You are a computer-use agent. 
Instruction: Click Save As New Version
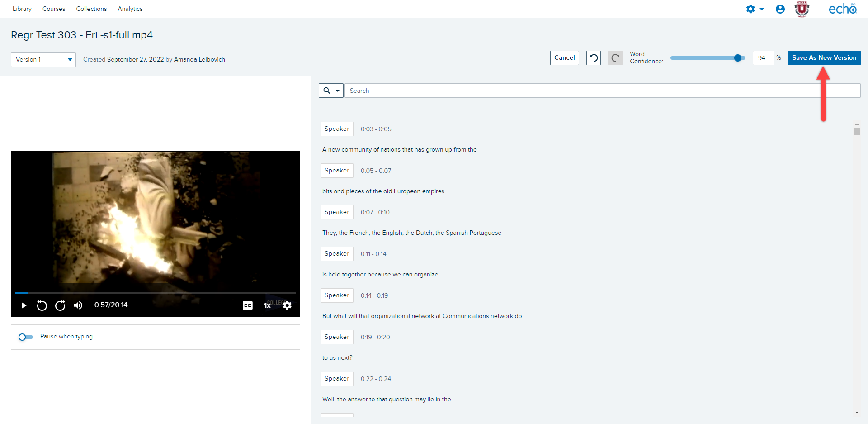coord(824,58)
